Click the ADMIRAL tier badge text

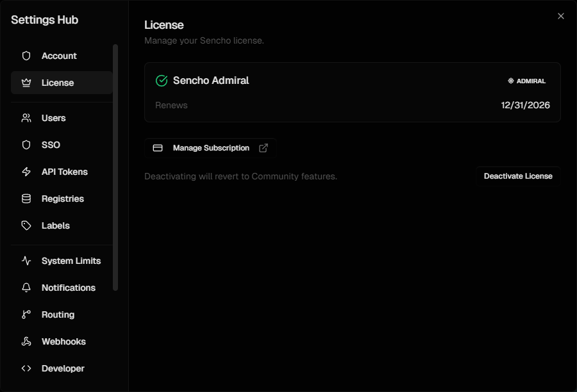tap(531, 81)
